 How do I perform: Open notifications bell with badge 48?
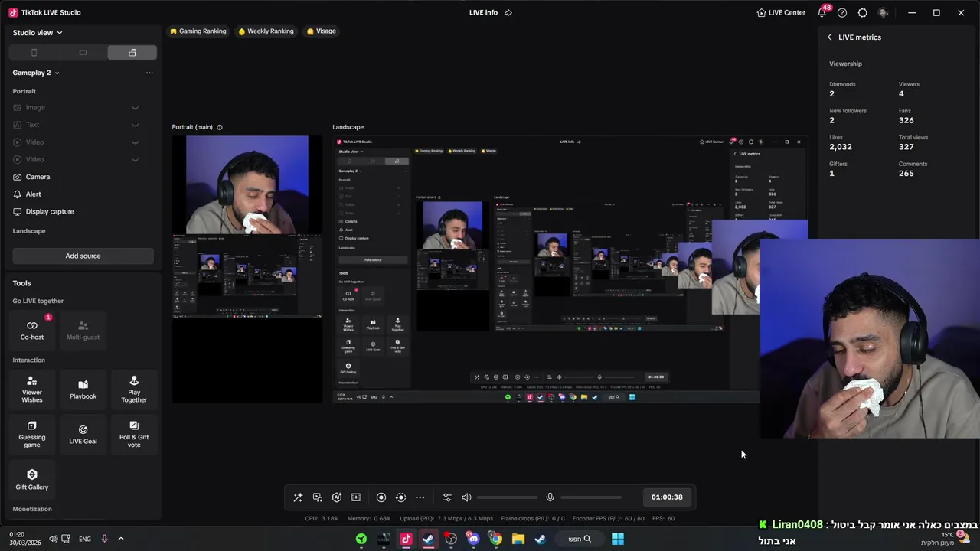coord(822,12)
